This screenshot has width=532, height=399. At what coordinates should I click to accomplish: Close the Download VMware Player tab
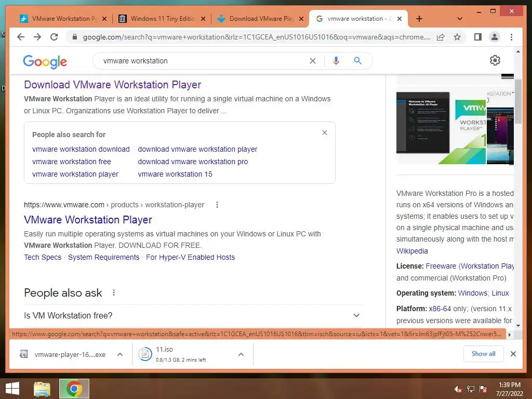coord(301,19)
